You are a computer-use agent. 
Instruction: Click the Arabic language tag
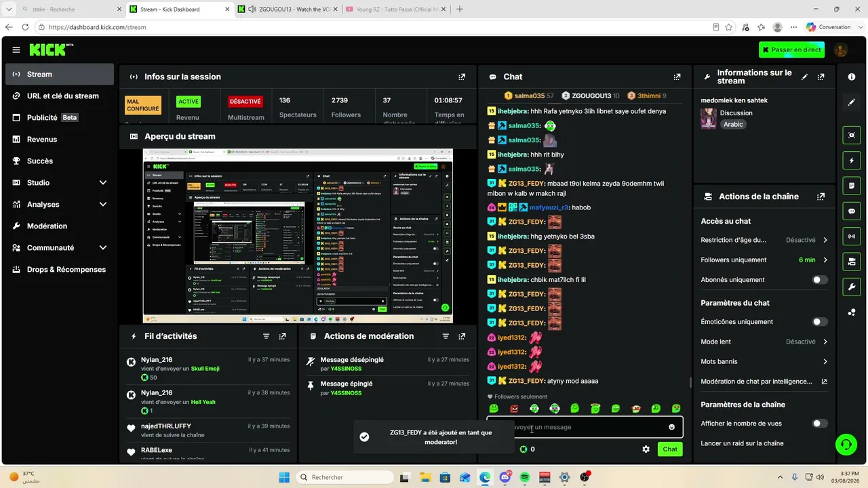tap(733, 125)
